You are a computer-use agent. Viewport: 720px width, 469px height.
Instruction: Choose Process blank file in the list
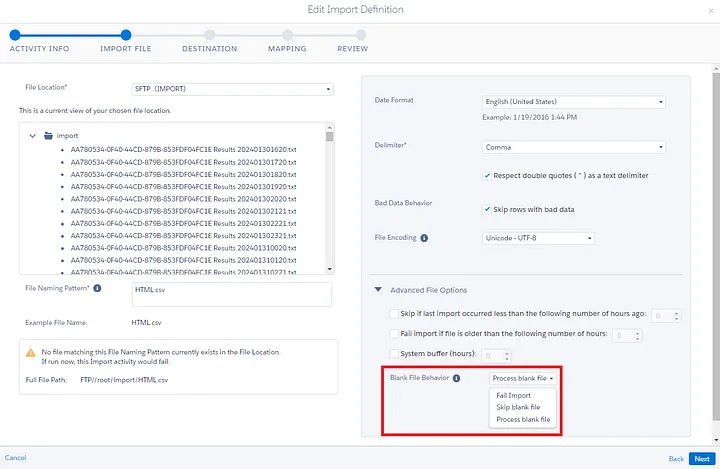pyautogui.click(x=523, y=419)
